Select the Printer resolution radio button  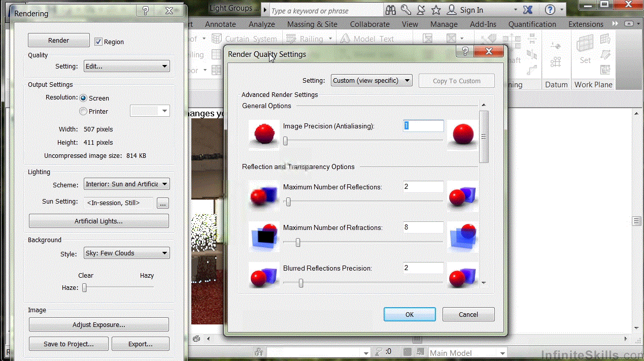point(84,111)
